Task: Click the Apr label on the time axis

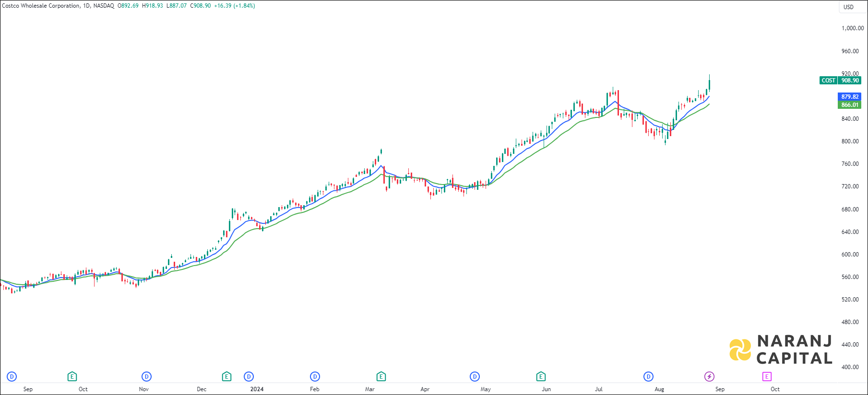Action: pos(425,389)
